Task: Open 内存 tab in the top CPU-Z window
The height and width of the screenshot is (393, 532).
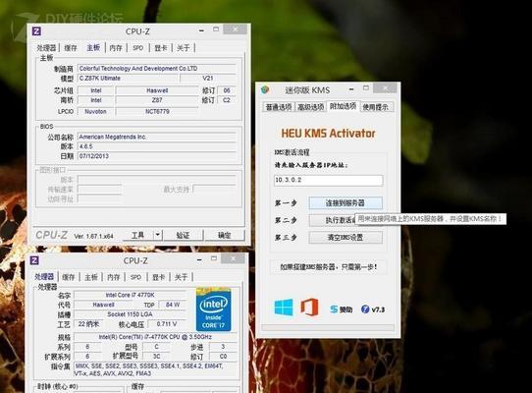Action: (x=116, y=48)
